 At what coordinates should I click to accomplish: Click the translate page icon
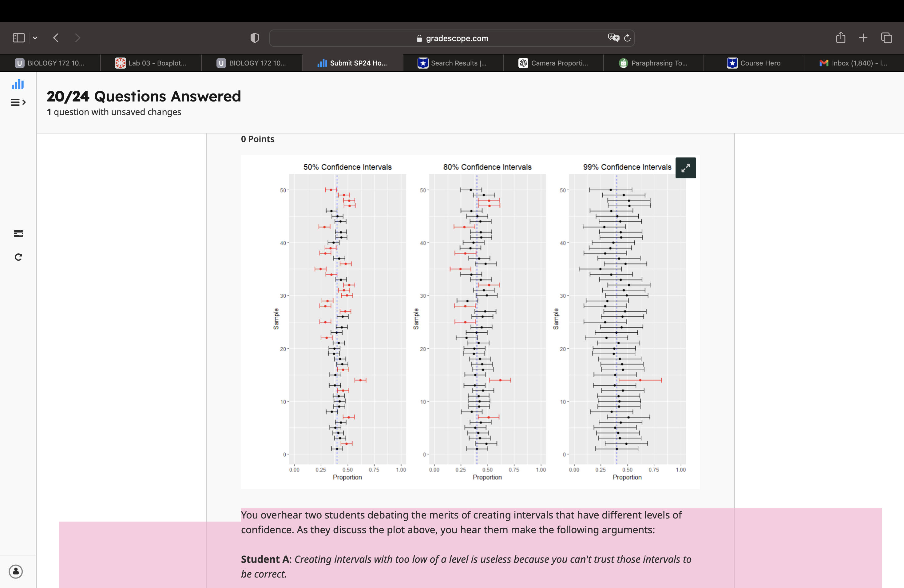[613, 38]
